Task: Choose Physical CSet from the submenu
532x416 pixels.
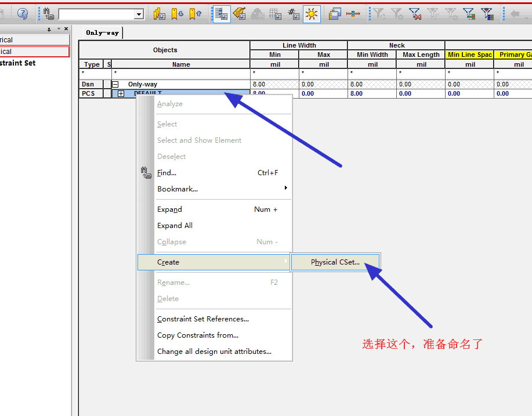Action: [x=335, y=262]
